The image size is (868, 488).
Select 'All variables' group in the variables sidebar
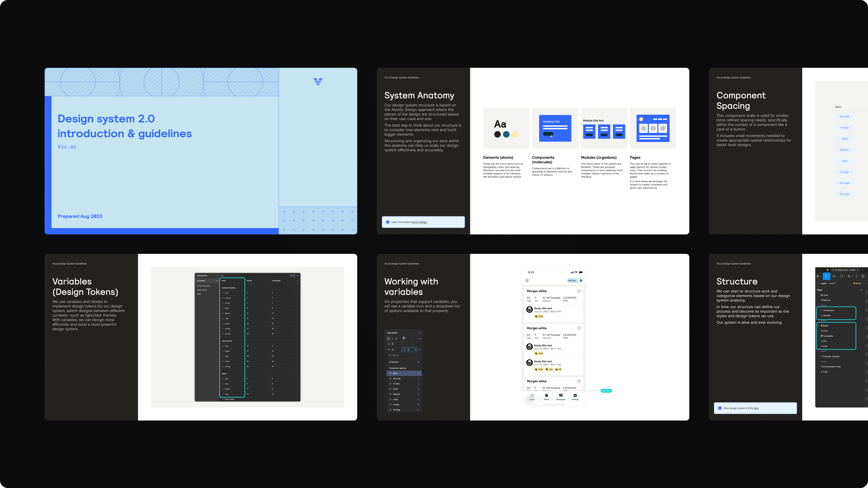pyautogui.click(x=207, y=281)
